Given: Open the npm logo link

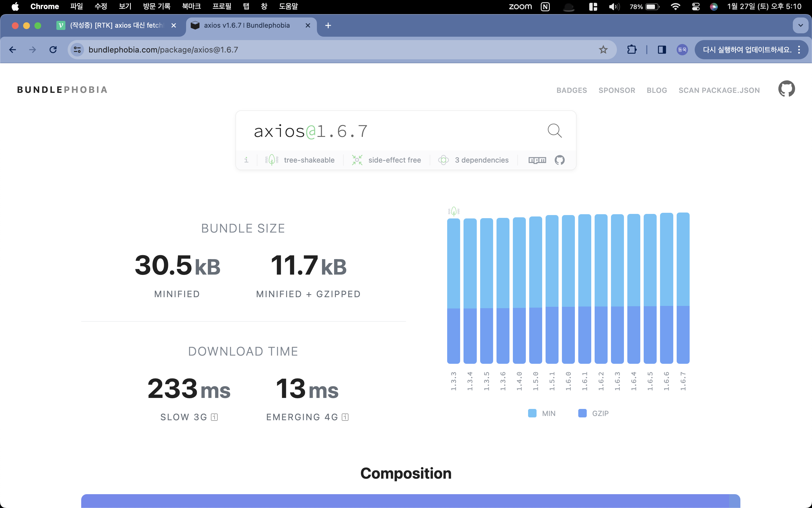Looking at the screenshot, I should (x=537, y=160).
